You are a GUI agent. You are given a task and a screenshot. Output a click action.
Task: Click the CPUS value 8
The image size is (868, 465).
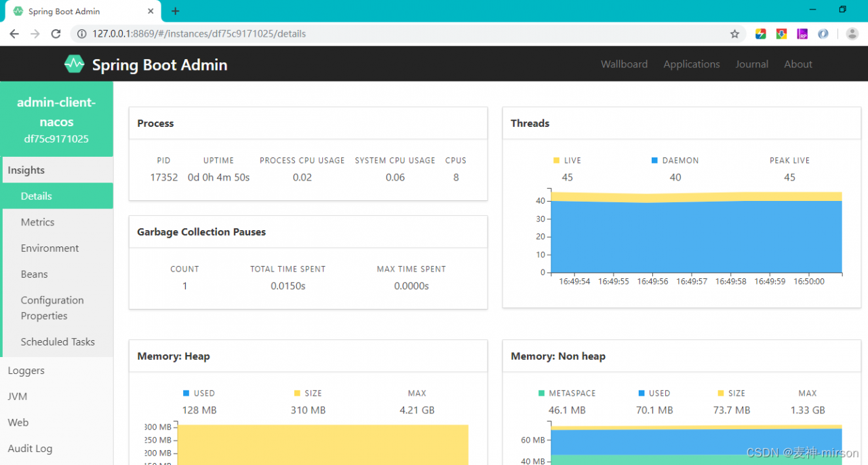(x=456, y=177)
